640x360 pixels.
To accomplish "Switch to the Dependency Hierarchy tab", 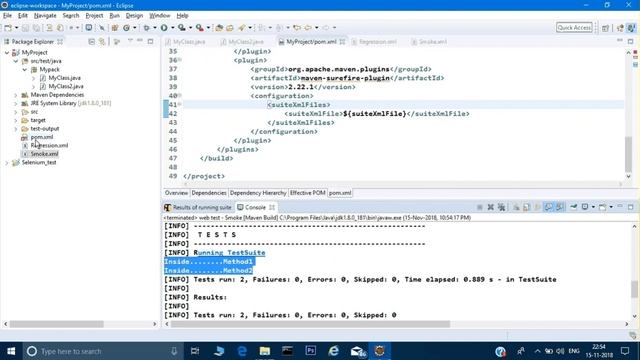I will 258,193.
